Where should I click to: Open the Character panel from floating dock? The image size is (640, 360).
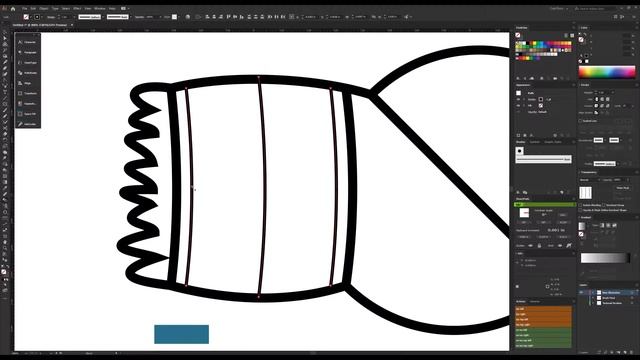click(x=27, y=42)
